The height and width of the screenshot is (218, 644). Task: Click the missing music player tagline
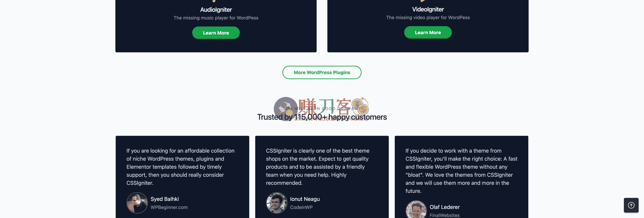(216, 18)
